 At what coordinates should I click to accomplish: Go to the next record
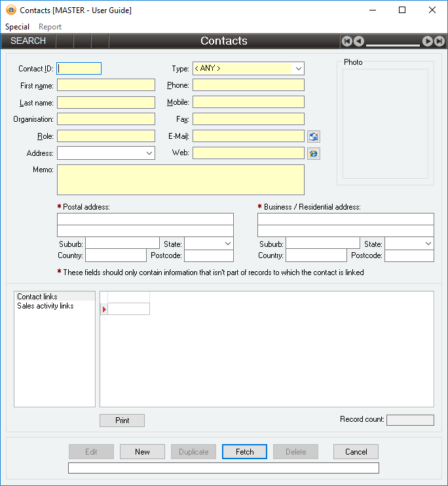coord(427,41)
